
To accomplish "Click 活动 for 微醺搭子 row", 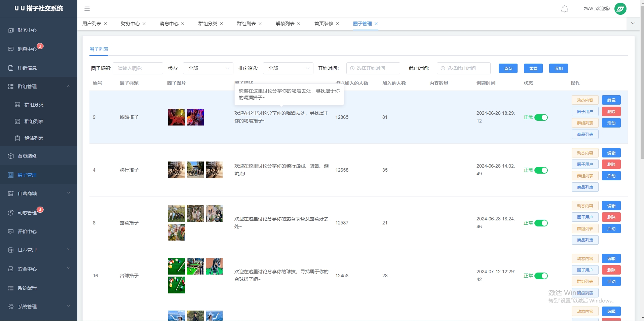I will [611, 123].
